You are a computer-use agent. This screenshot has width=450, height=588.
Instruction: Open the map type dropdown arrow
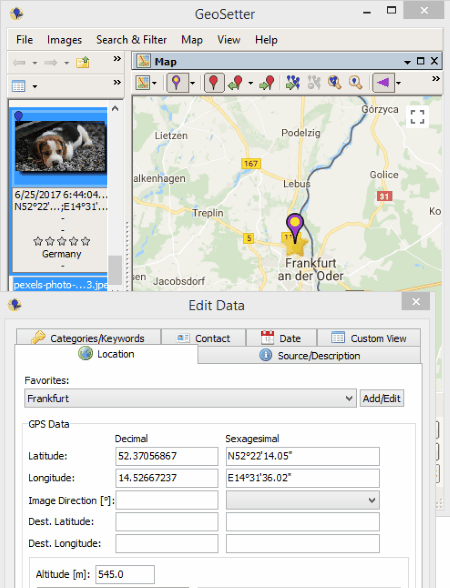coord(154,83)
